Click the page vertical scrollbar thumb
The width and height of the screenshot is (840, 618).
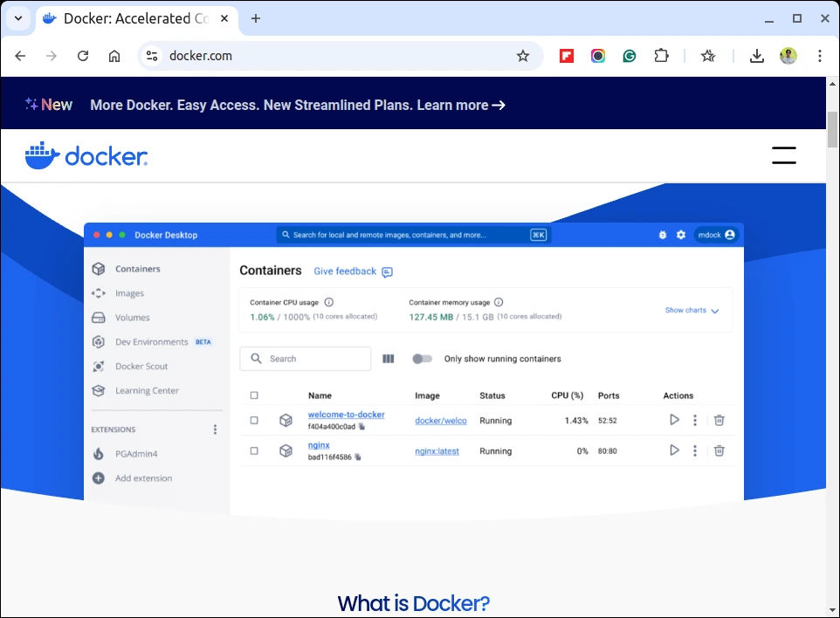coord(832,129)
